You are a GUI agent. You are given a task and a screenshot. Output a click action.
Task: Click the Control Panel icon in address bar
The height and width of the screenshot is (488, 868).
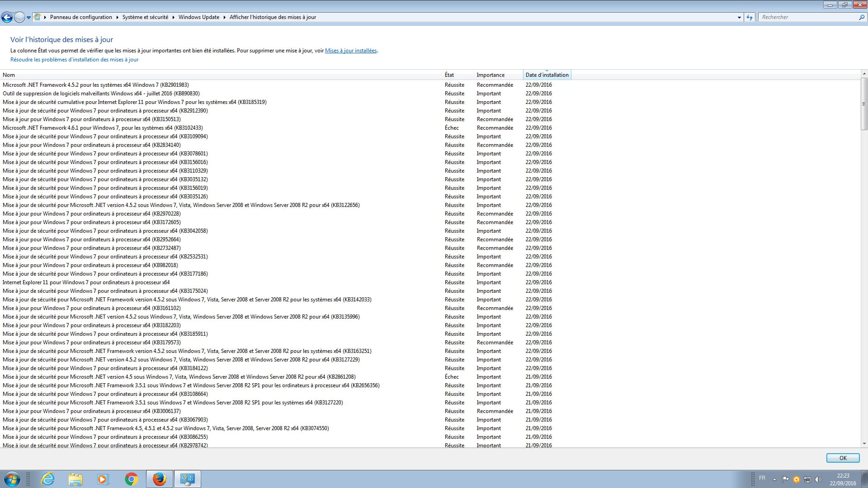pyautogui.click(x=38, y=17)
